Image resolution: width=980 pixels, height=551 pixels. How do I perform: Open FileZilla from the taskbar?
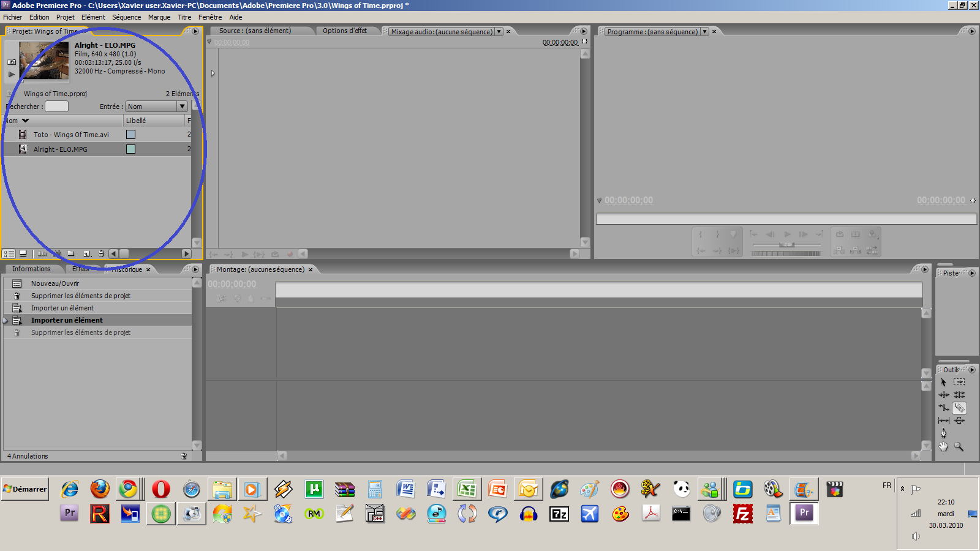(742, 514)
